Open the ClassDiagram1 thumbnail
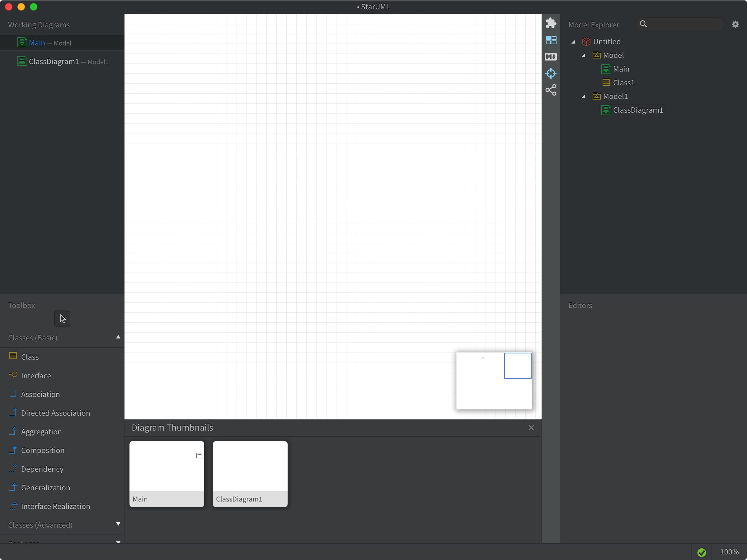This screenshot has width=747, height=560. pyautogui.click(x=250, y=474)
